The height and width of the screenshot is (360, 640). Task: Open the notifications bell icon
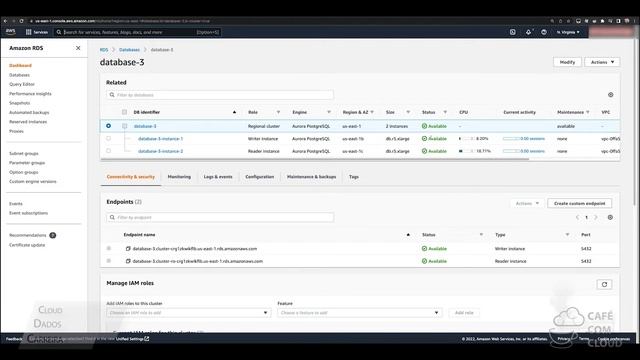(x=529, y=32)
